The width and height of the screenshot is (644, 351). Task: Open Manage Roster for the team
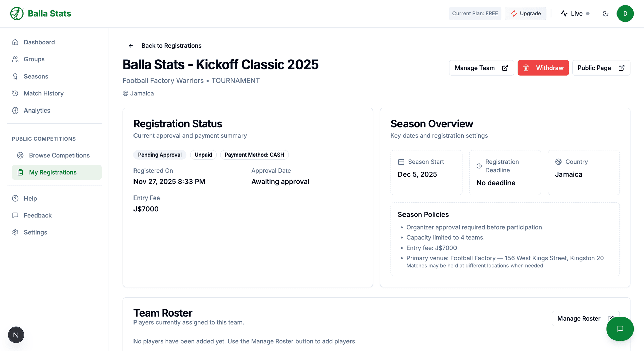[x=585, y=318]
